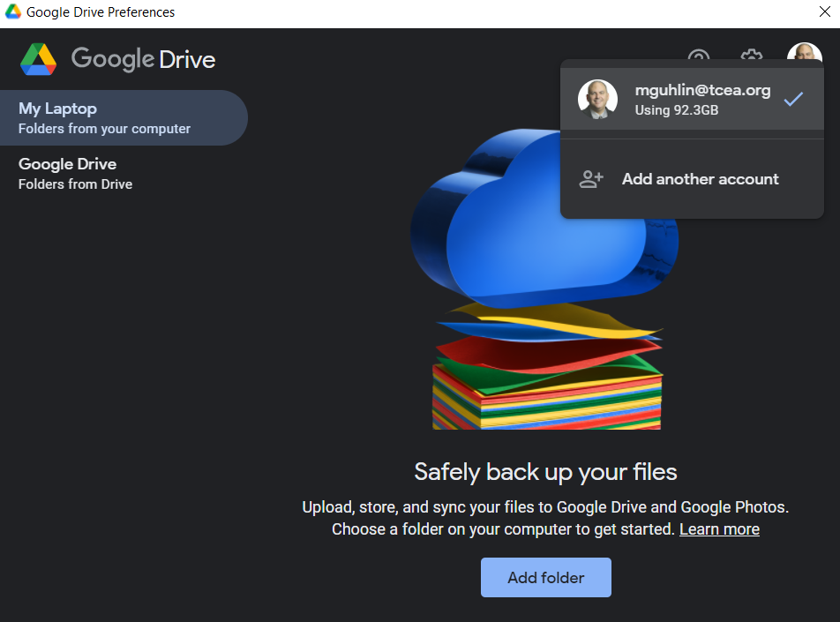Select the mguhlin@tcea.org account entry
Image resolution: width=840 pixels, height=622 pixels.
[x=692, y=99]
